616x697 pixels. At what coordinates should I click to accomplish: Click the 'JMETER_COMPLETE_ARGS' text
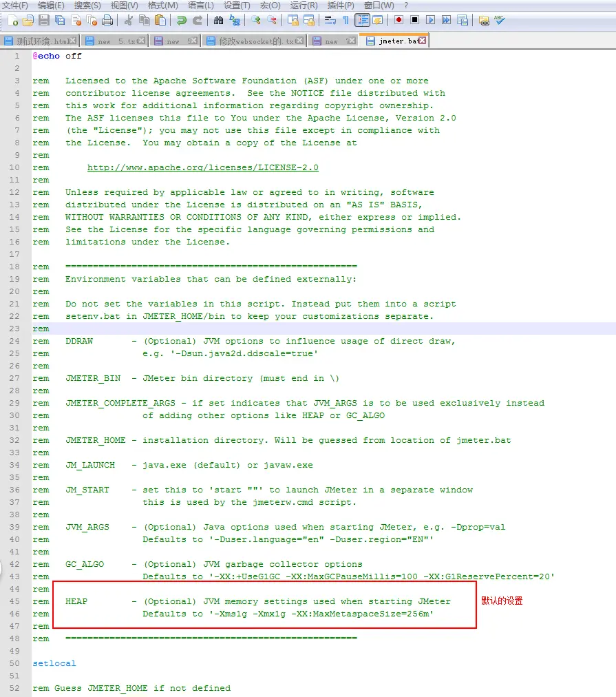click(120, 403)
